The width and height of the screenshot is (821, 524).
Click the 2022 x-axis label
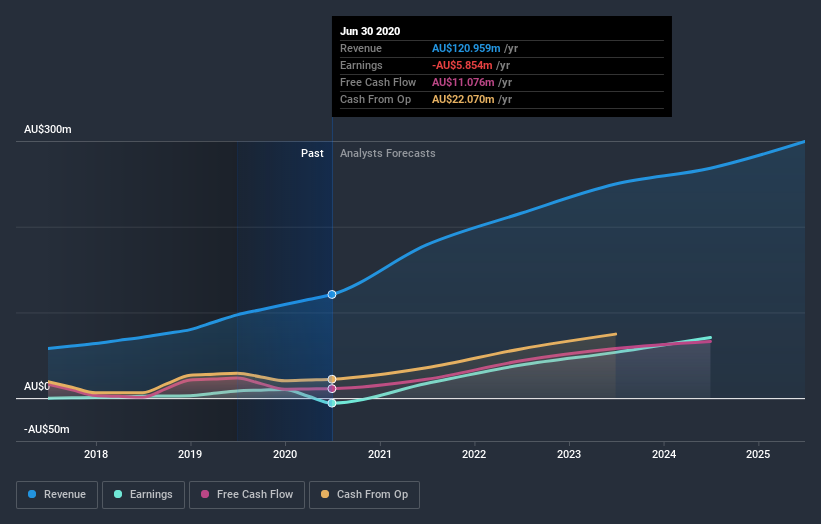point(474,454)
